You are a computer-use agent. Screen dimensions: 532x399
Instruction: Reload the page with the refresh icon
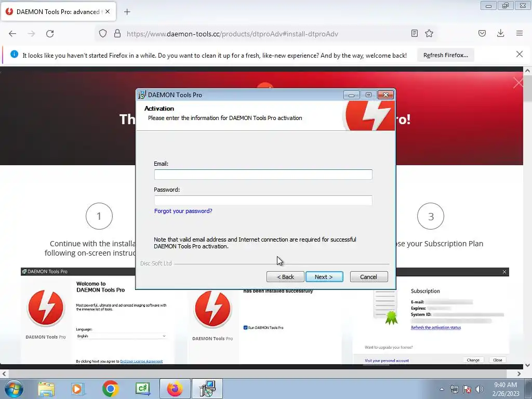(x=50, y=34)
